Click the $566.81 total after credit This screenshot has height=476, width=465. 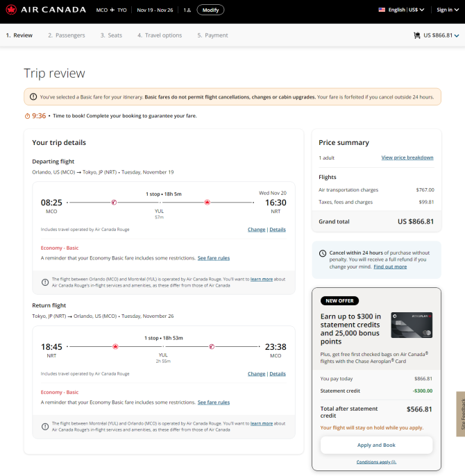419,409
